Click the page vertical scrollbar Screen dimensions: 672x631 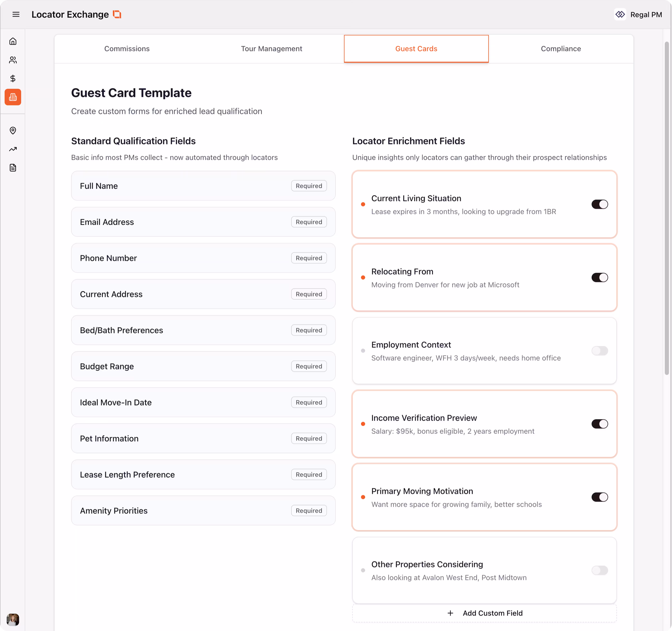[667, 208]
